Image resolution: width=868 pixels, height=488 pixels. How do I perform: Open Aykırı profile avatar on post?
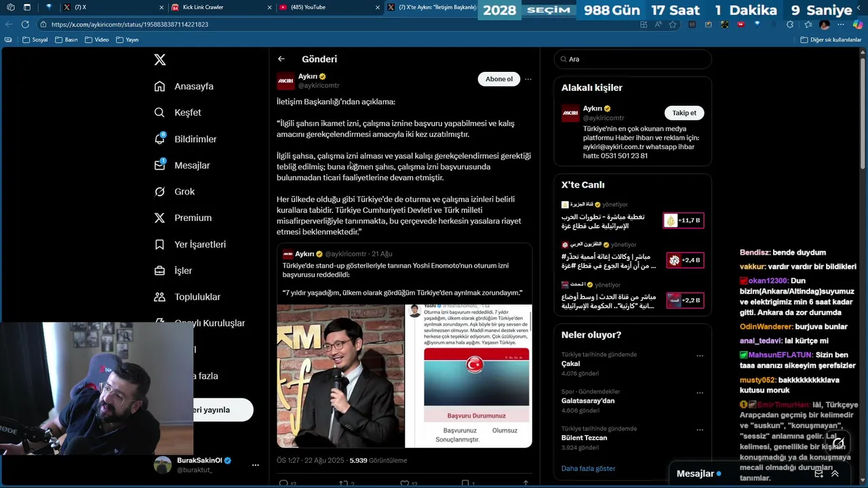coord(285,81)
